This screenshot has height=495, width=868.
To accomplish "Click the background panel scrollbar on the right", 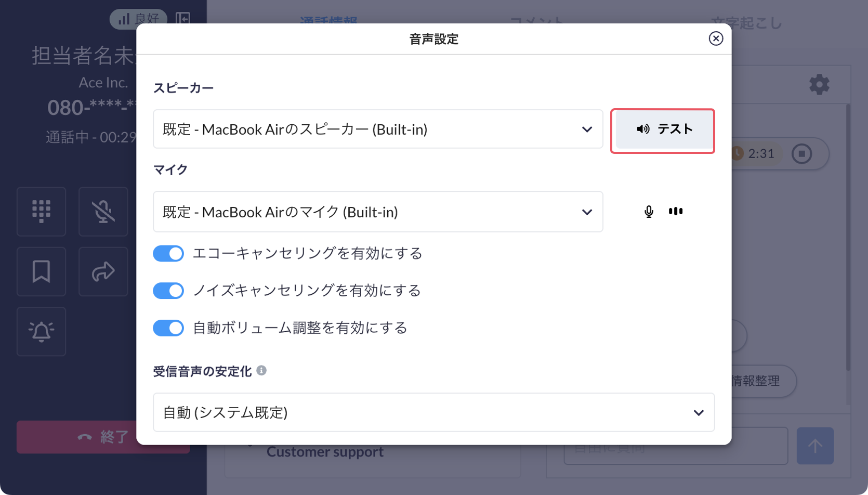I will click(848, 237).
